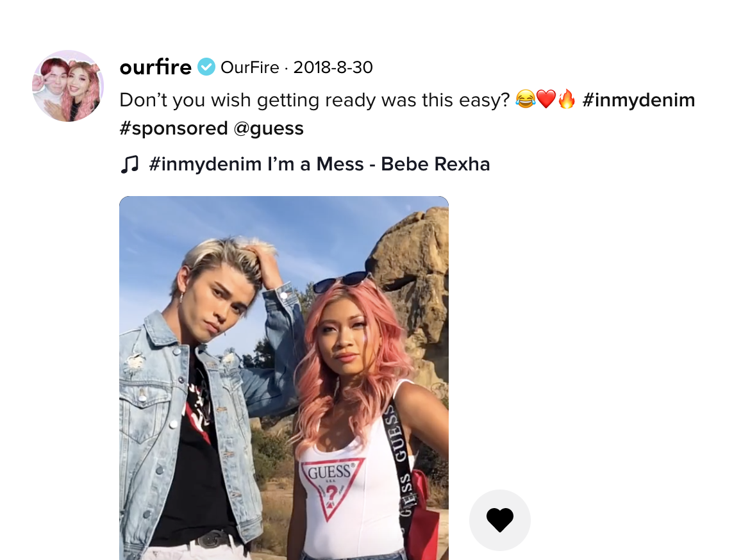Image resolution: width=750 pixels, height=560 pixels.
Task: Click the 2018-8-30 post date
Action: 333,67
